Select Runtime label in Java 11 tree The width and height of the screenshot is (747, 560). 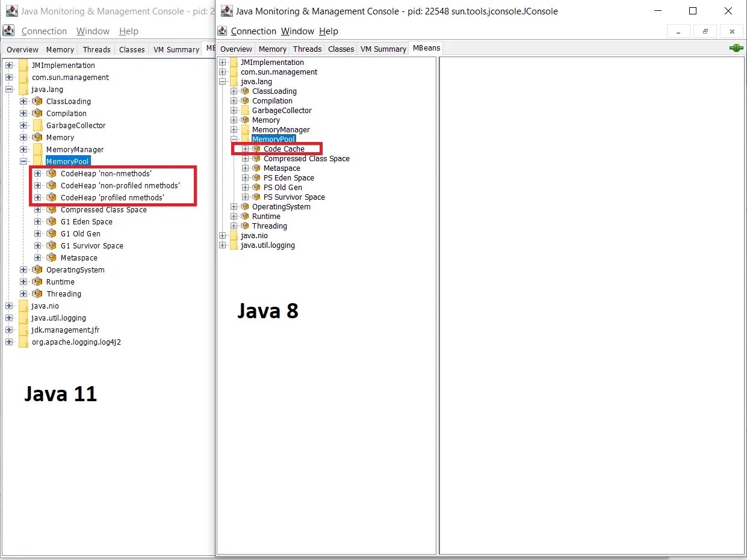click(x=60, y=282)
